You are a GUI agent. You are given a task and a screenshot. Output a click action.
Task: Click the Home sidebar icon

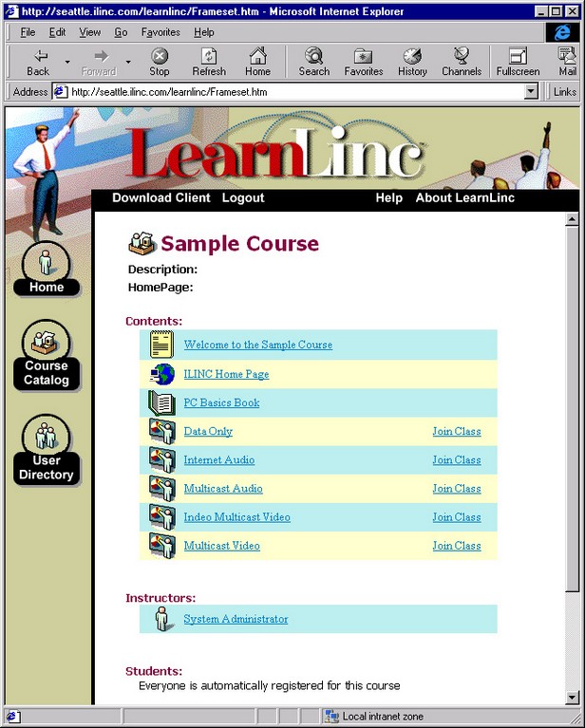click(x=46, y=269)
